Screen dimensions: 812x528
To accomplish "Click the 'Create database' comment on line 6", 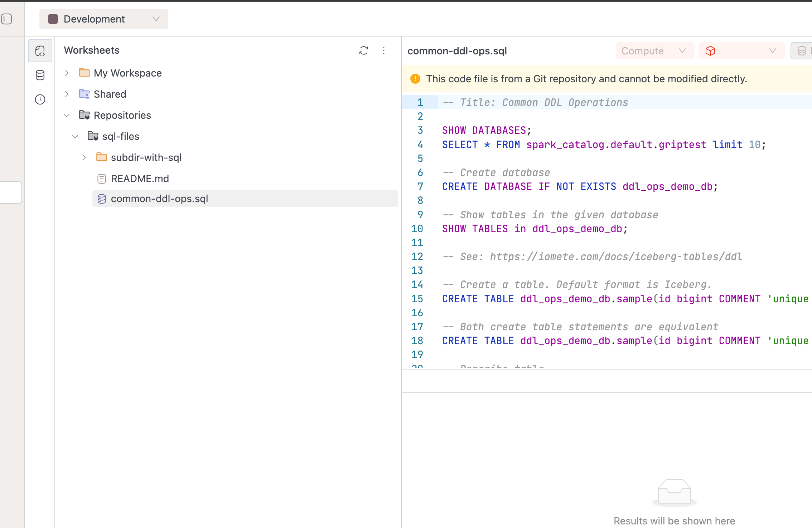I will tap(496, 172).
